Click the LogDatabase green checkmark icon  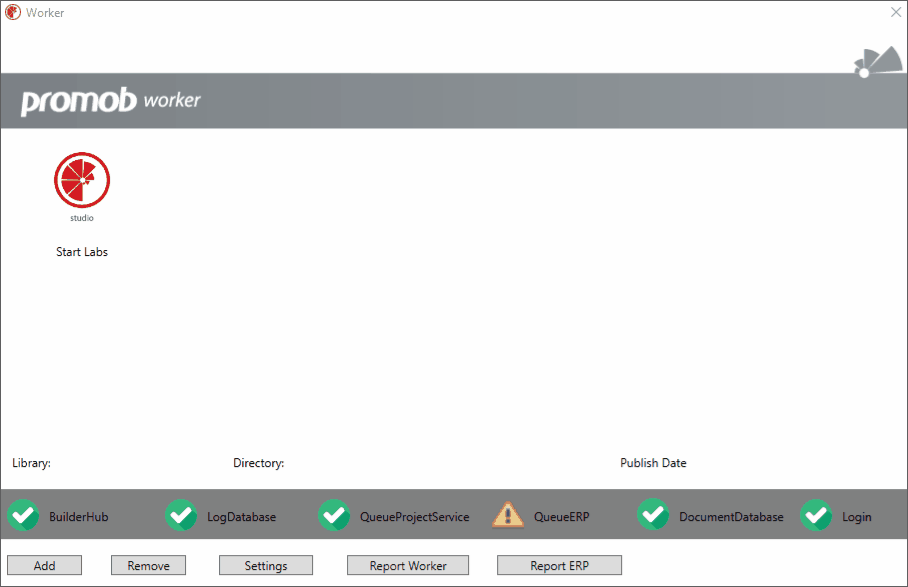(x=181, y=515)
